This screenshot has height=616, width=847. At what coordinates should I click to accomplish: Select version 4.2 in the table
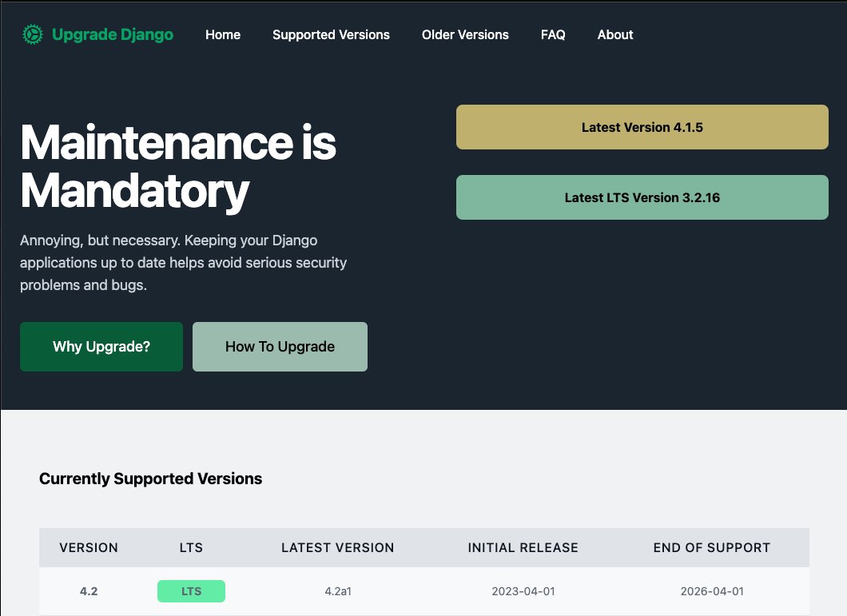(x=89, y=591)
